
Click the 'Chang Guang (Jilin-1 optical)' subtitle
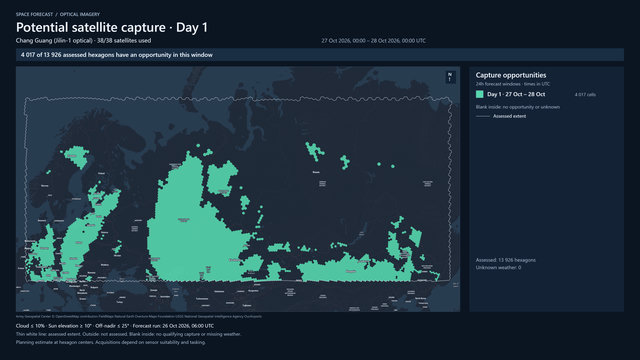[83, 40]
